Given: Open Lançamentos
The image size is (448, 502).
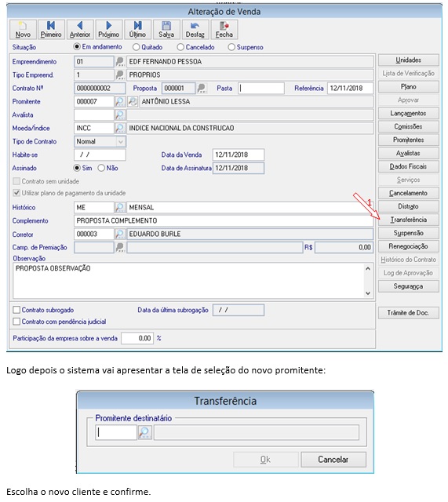Looking at the screenshot, I should click(x=408, y=113).
